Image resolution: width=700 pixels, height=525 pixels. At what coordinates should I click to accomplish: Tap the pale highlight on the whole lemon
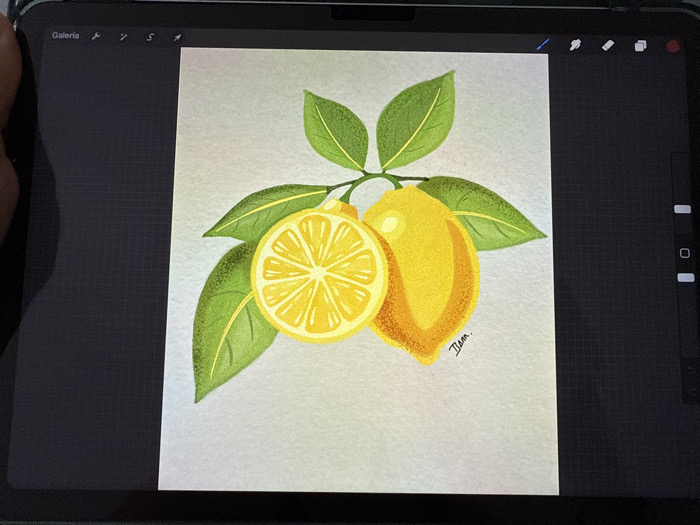388,222
